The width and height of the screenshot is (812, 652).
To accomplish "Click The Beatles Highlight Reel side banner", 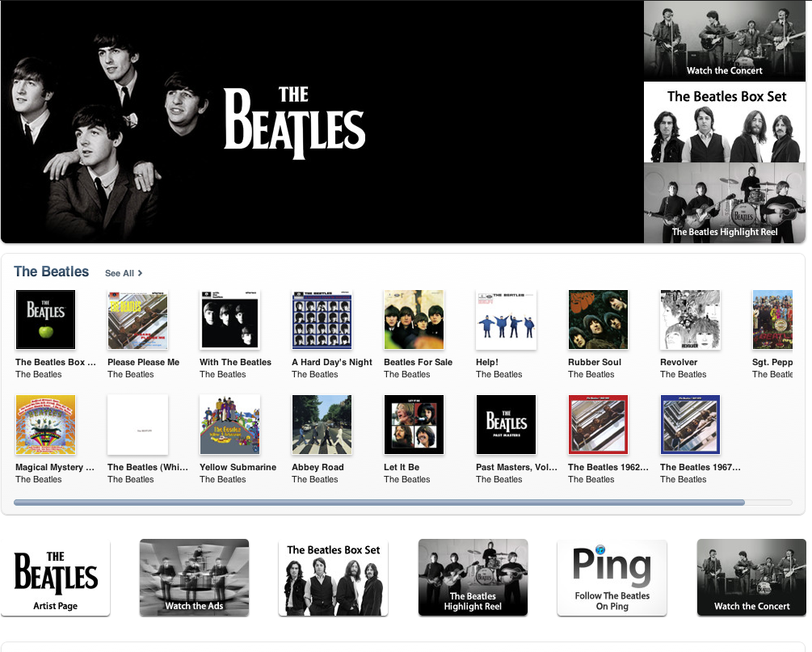I will point(725,203).
